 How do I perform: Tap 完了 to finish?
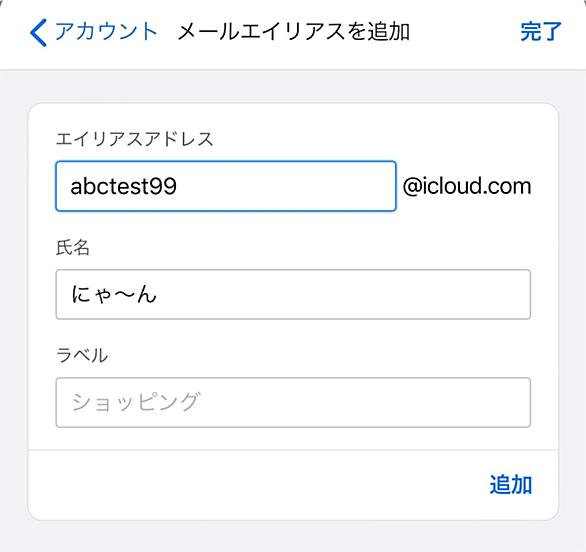541,31
